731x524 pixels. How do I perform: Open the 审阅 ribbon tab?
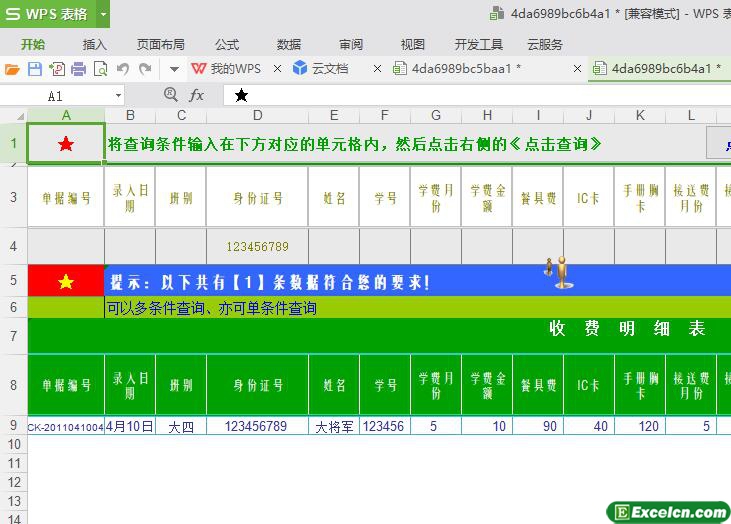(x=351, y=44)
